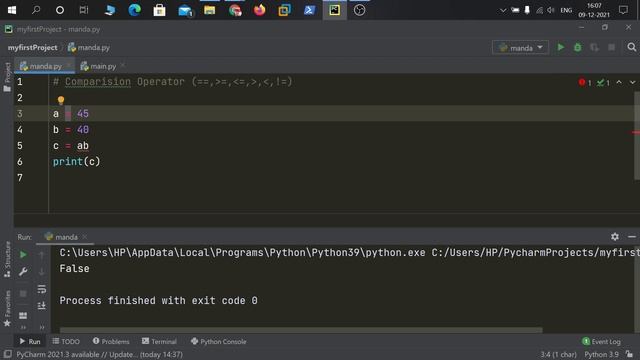The height and width of the screenshot is (360, 640).
Task: Click the ENG language indicator in the tray
Action: tap(566, 10)
